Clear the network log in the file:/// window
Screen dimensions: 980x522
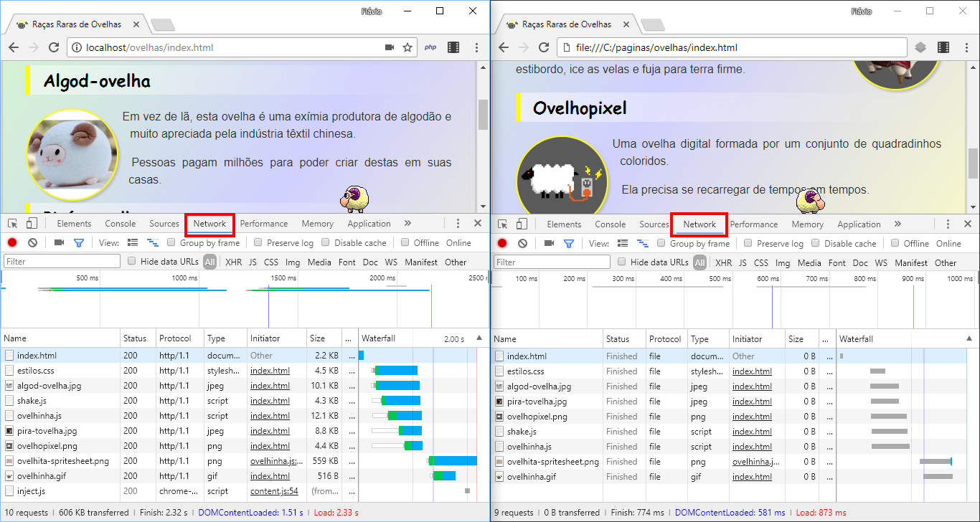point(523,244)
